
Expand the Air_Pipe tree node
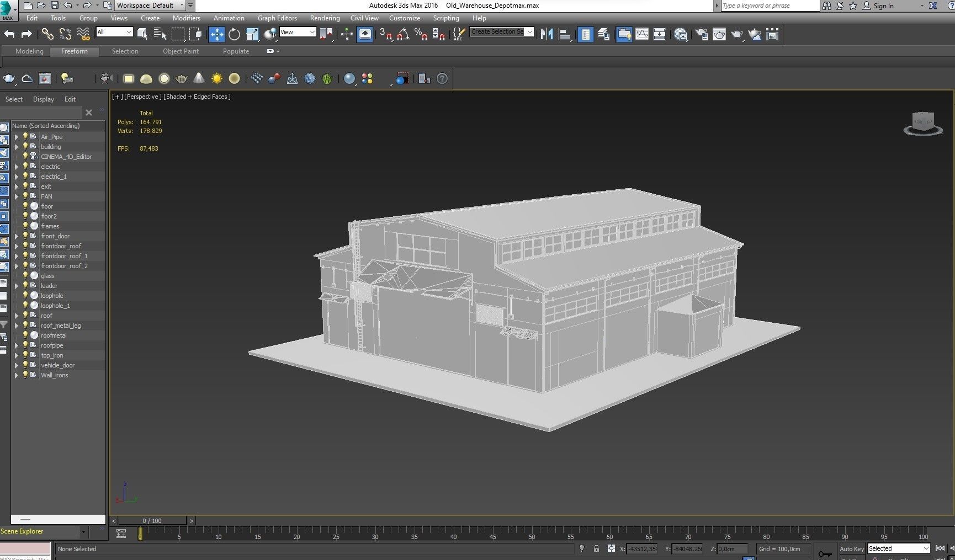17,137
